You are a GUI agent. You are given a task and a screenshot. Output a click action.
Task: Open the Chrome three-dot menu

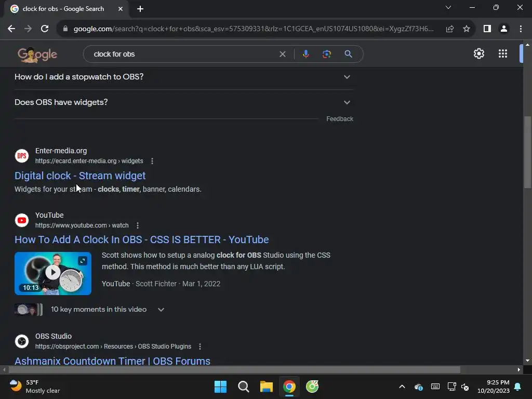521,29
